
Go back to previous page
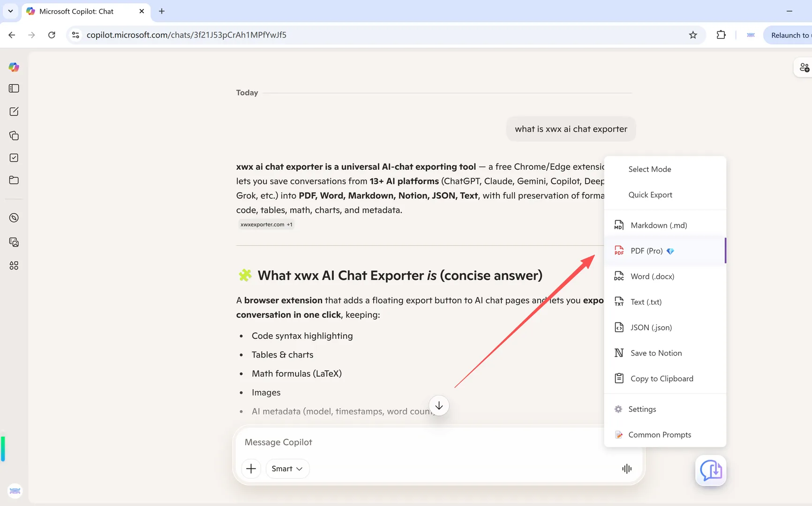click(12, 35)
